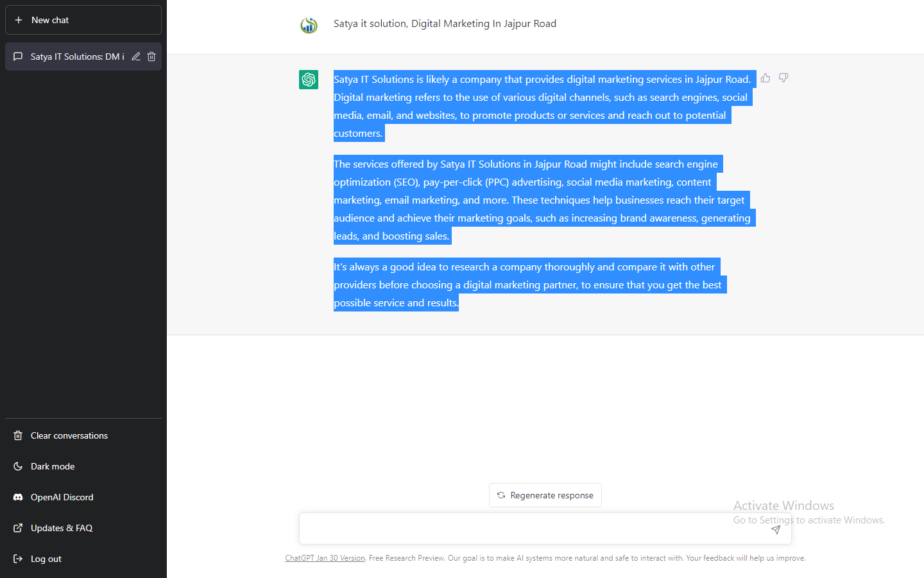Open the ChatGPT Jan 30 Version link
Viewport: 924px width, 578px height.
(325, 557)
